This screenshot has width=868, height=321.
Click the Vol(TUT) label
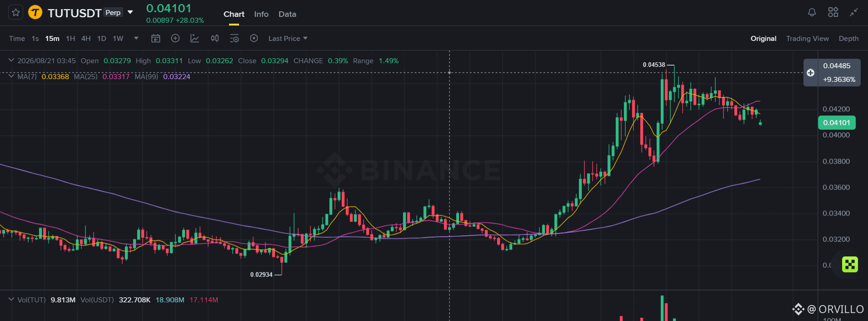(x=31, y=300)
